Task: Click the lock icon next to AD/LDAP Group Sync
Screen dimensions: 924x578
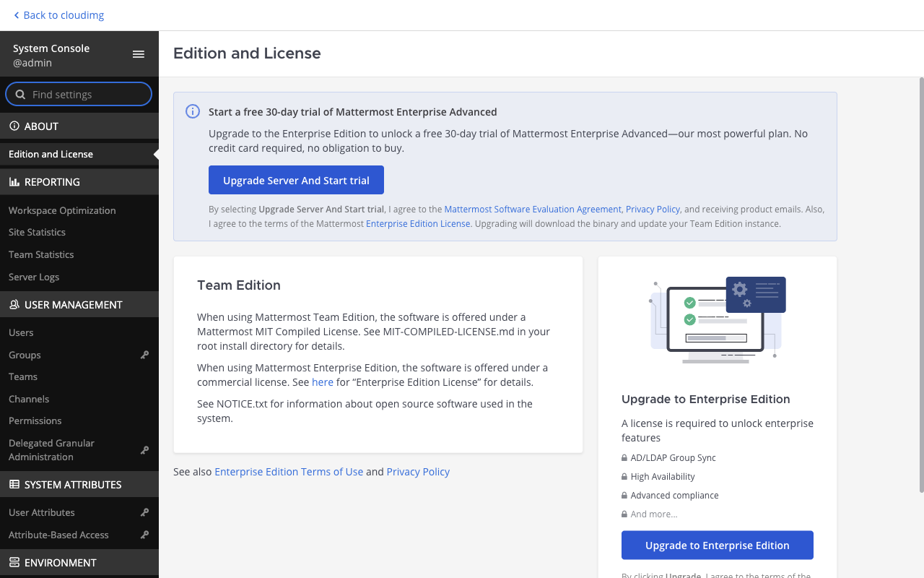Action: 624,458
